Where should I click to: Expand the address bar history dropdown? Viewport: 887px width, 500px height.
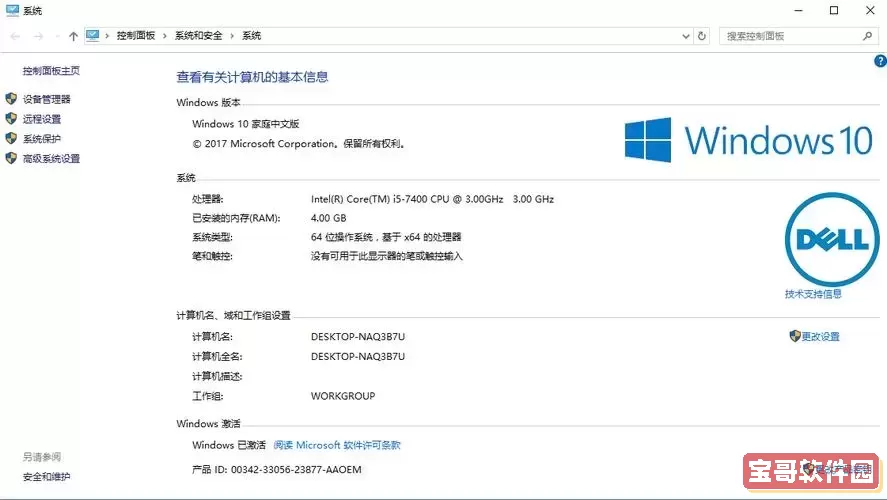[686, 36]
